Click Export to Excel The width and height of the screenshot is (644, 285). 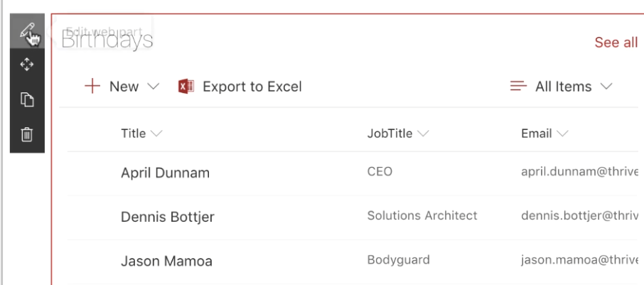pyautogui.click(x=252, y=86)
